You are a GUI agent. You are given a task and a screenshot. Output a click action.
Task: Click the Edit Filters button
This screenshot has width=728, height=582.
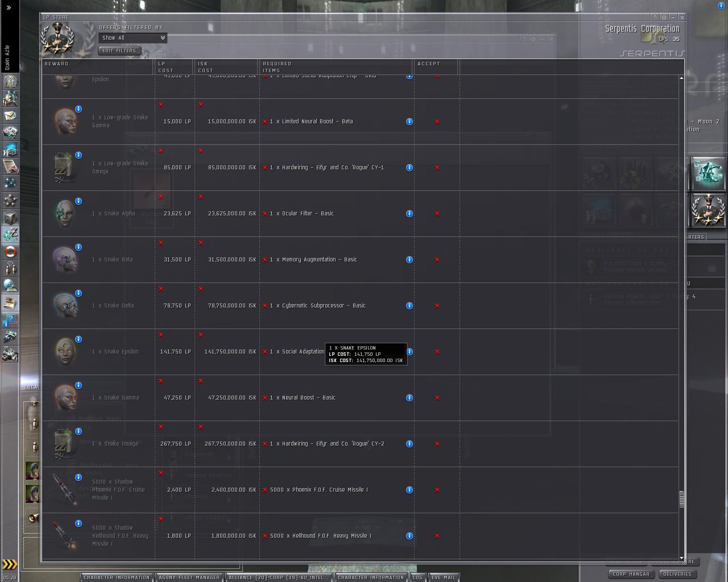point(119,51)
